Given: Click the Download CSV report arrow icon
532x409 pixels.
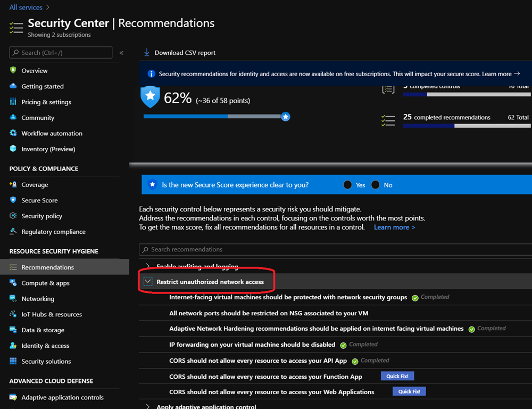Looking at the screenshot, I should (x=147, y=53).
